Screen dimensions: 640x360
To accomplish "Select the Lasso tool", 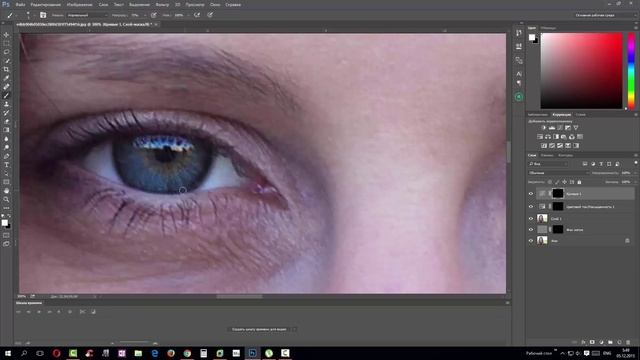I will click(6, 52).
